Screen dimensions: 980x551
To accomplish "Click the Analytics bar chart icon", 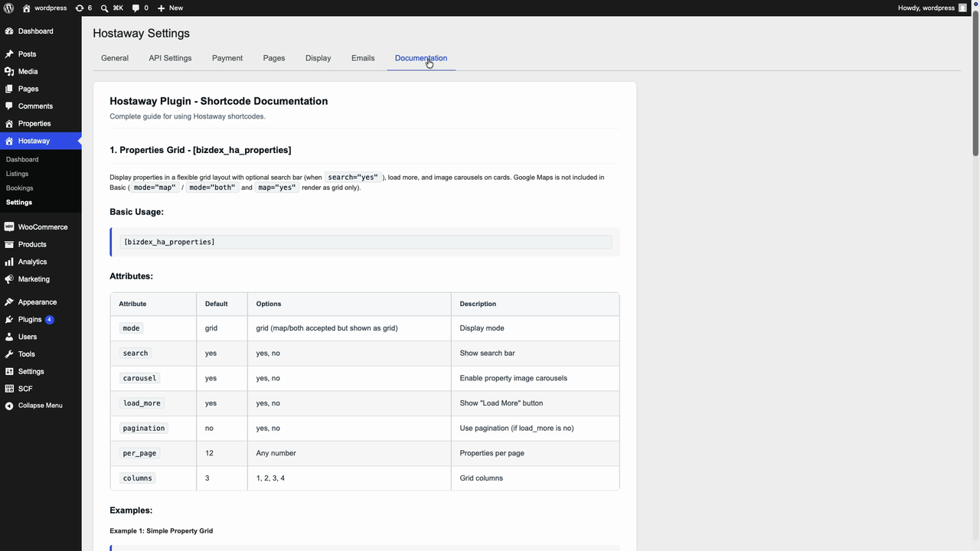I will [9, 262].
